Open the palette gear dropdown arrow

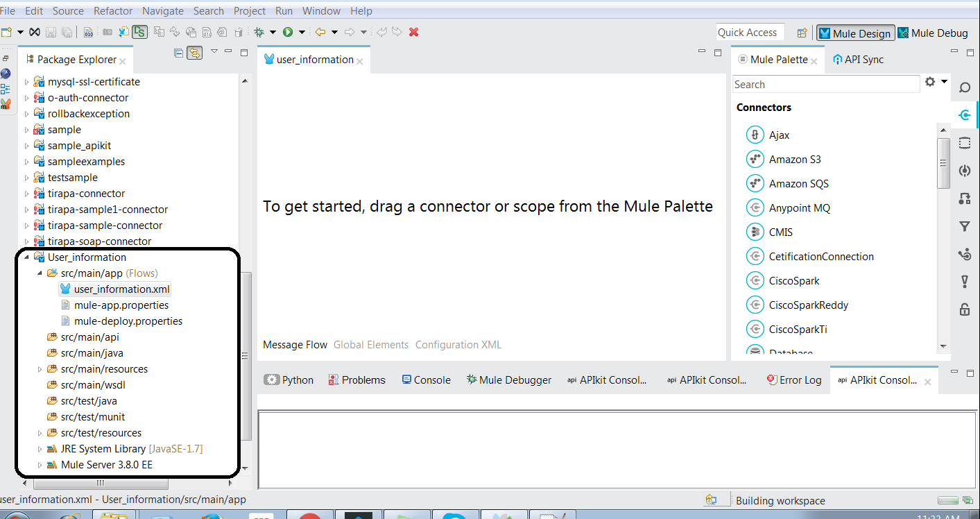pos(944,82)
